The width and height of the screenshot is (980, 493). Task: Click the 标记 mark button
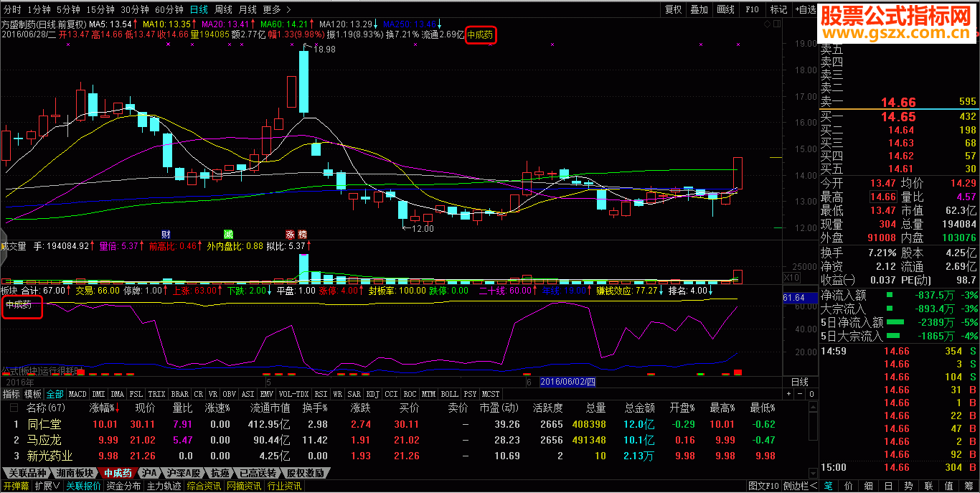(778, 9)
